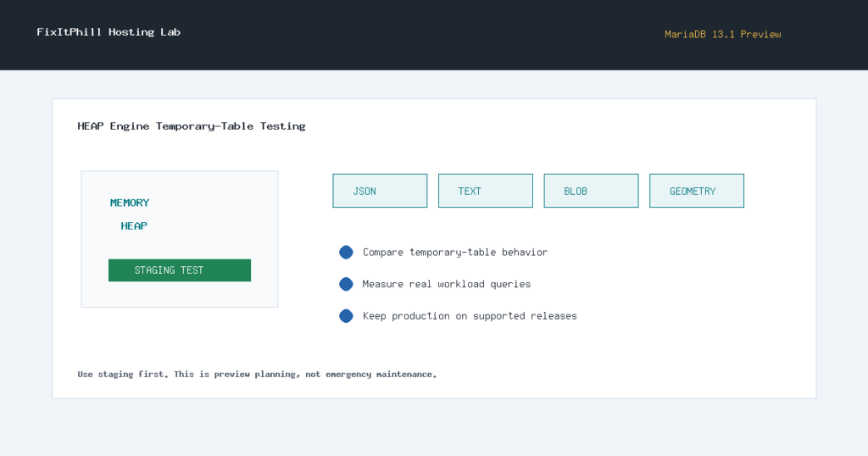868x456 pixels.
Task: Click the Use staging first footer note
Action: tap(257, 375)
